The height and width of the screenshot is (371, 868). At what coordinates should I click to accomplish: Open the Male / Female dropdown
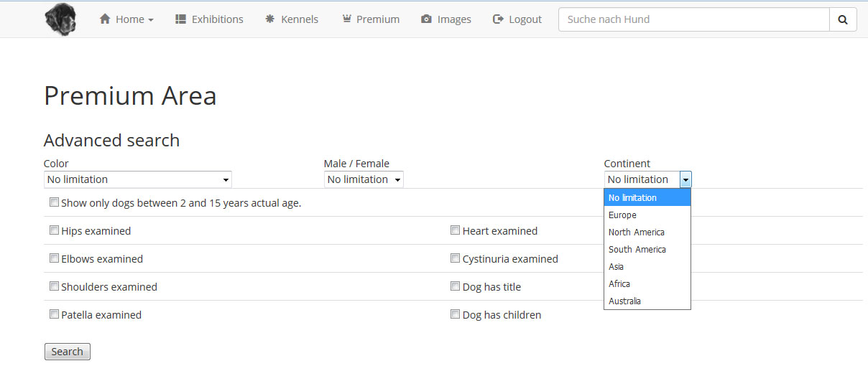(364, 179)
